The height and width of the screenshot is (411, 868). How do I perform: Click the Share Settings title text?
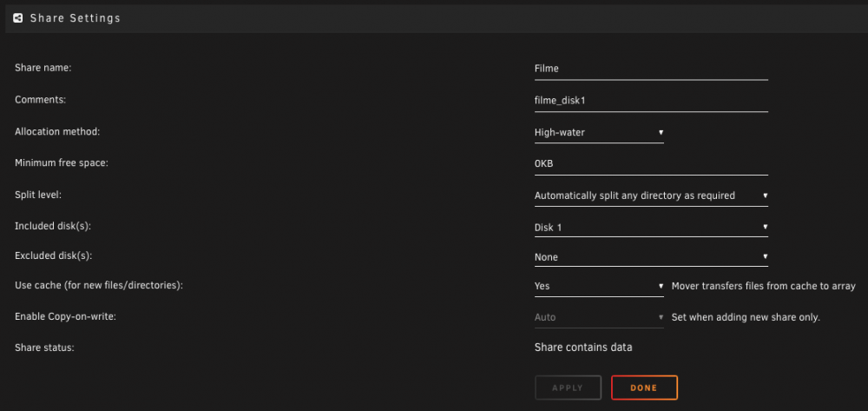pyautogui.click(x=76, y=18)
